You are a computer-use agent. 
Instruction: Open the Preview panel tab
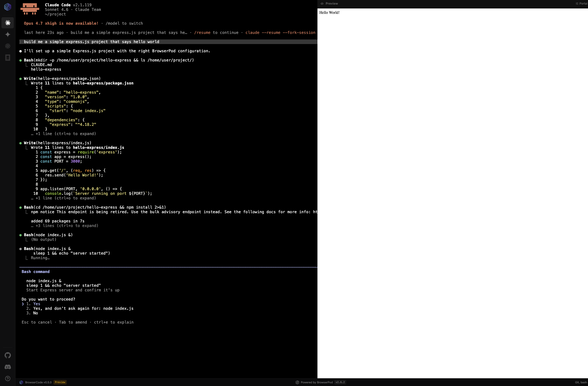[x=329, y=3]
